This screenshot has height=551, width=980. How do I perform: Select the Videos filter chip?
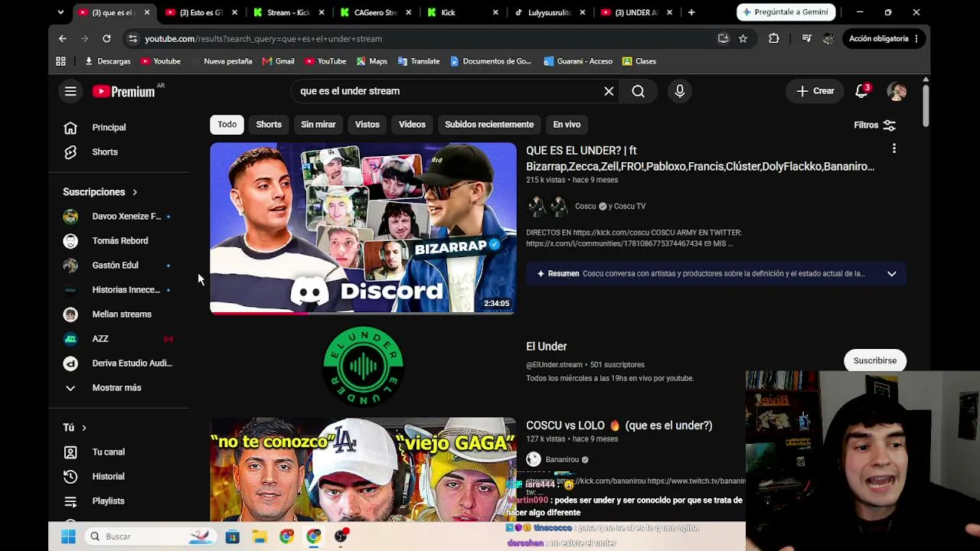[412, 125]
